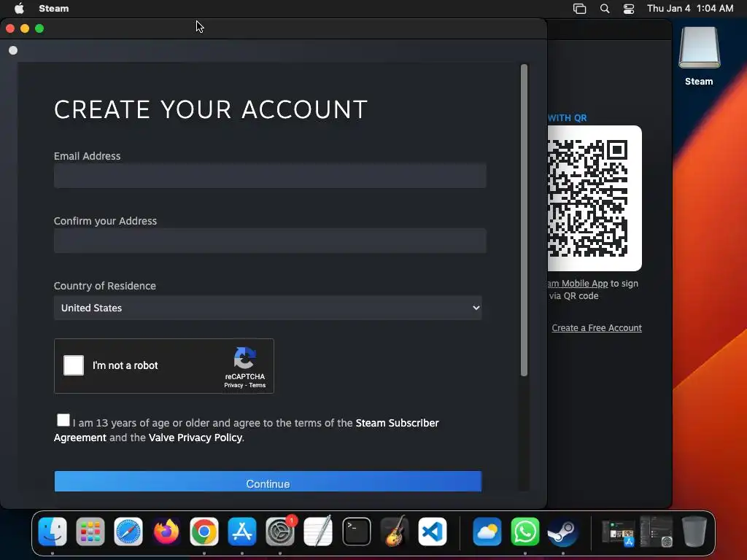
Task: Open TextEdit from the dock
Action: [x=318, y=532]
